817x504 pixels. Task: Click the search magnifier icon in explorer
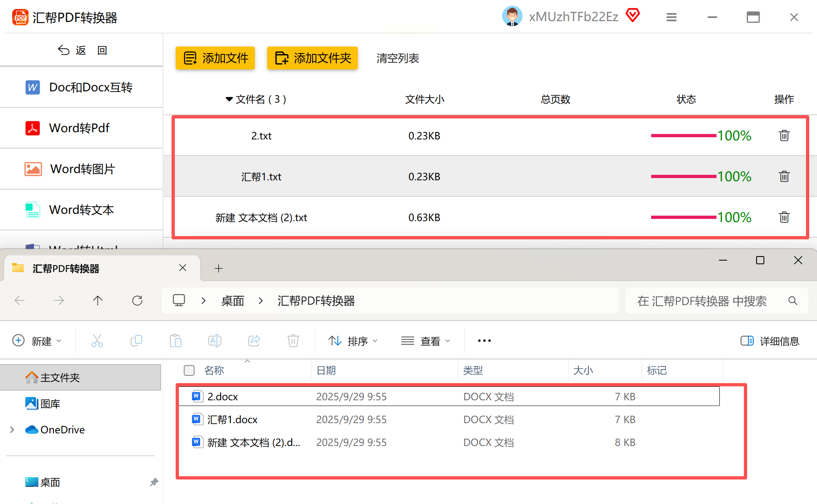[x=792, y=301]
